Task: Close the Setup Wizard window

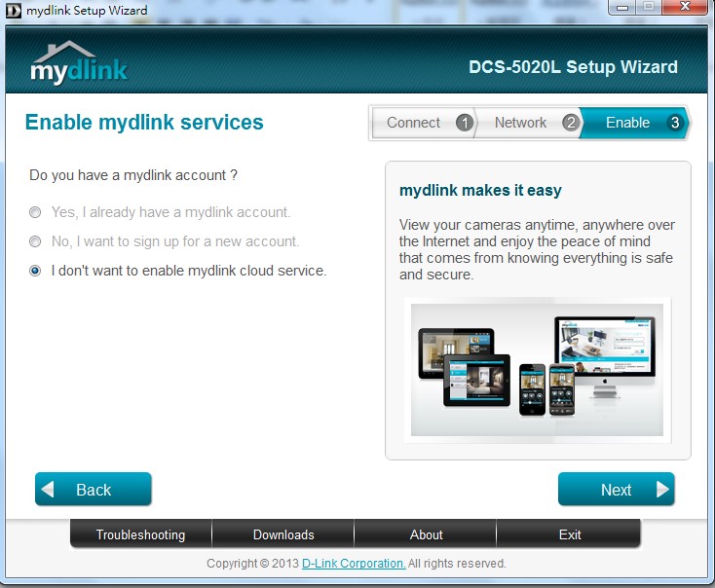Action: 685,7
